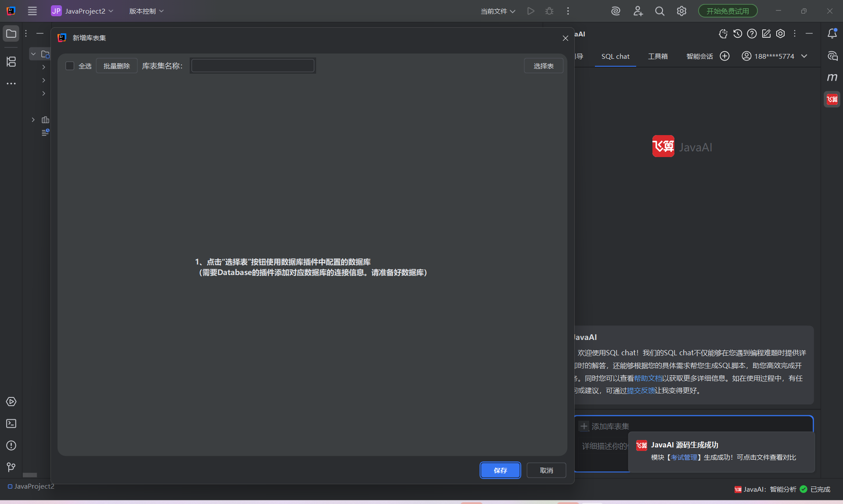Expand the 188****5774 account dropdown
843x504 pixels.
(x=775, y=56)
